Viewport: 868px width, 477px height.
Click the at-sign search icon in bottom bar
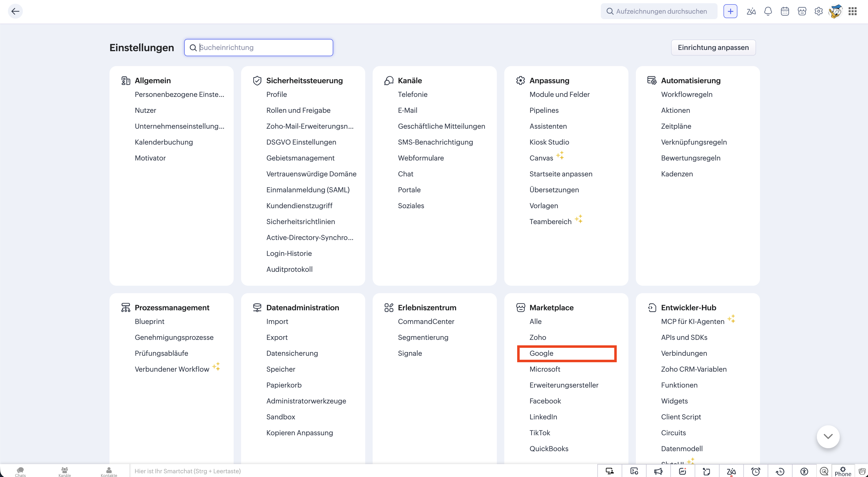tap(824, 471)
